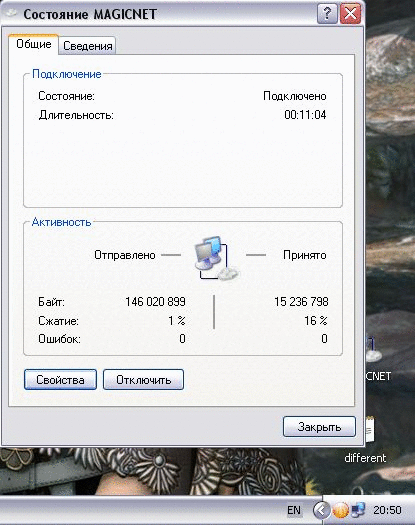The image size is (415, 525).
Task: Click the dialog title bar system icon
Action: point(11,13)
